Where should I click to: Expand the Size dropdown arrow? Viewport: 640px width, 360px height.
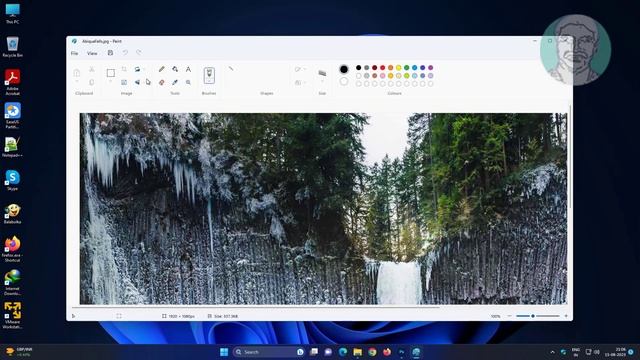322,82
